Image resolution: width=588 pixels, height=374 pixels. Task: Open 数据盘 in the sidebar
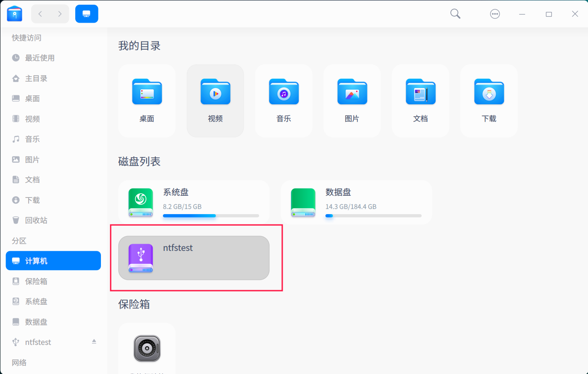coord(53,322)
